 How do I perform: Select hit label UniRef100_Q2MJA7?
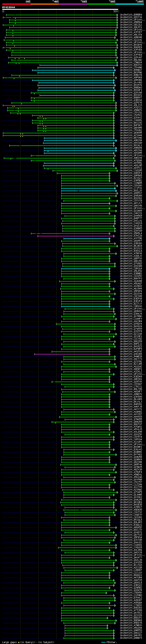[x=131, y=58]
